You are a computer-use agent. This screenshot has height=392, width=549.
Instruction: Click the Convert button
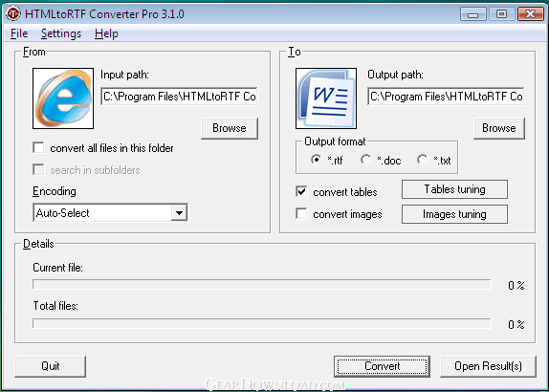382,366
